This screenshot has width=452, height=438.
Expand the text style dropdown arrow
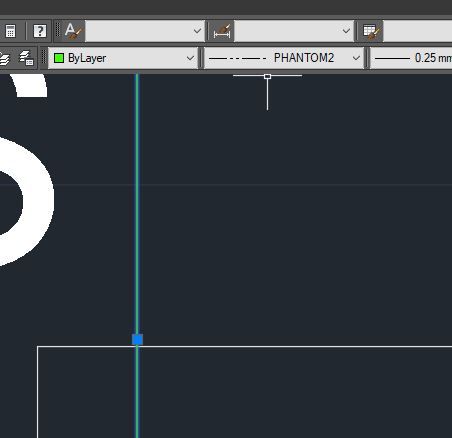pos(197,31)
